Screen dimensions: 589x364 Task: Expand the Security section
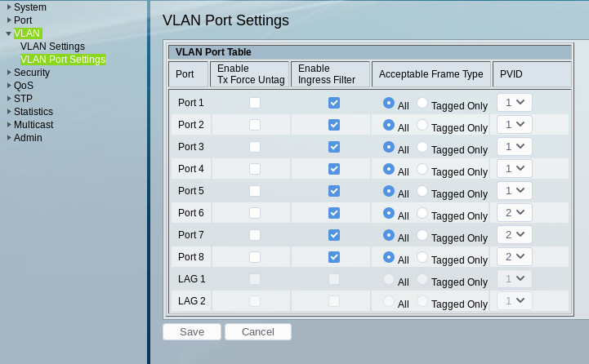point(31,73)
